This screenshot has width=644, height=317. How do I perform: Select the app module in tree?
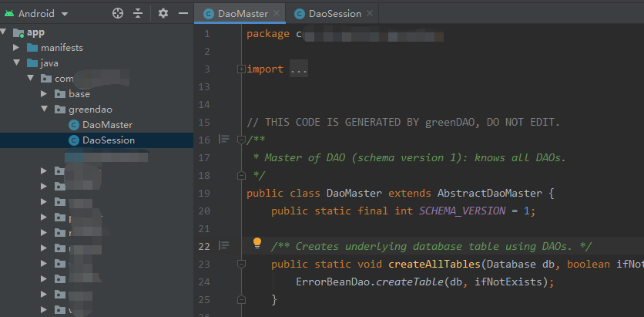click(35, 32)
